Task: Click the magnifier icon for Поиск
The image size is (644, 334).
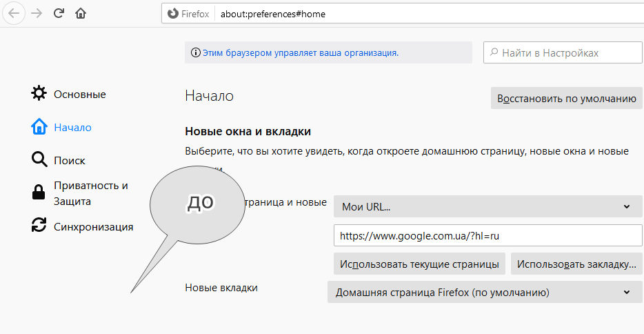Action: point(39,159)
